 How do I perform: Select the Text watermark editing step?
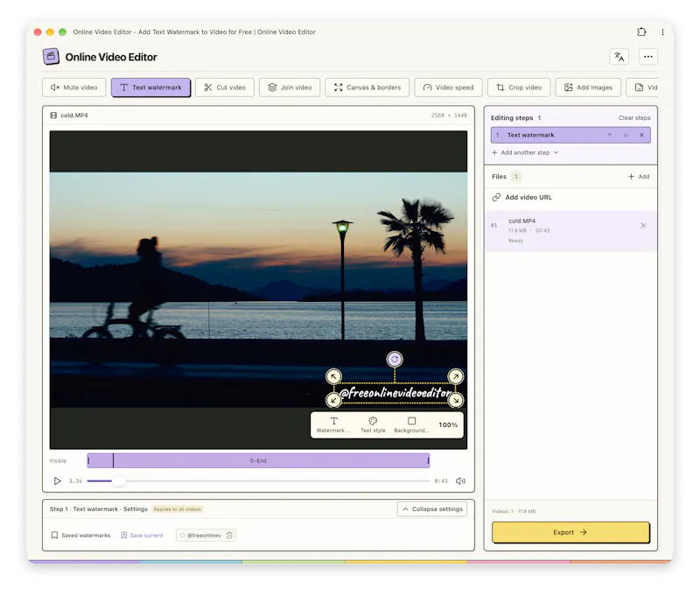coord(570,135)
